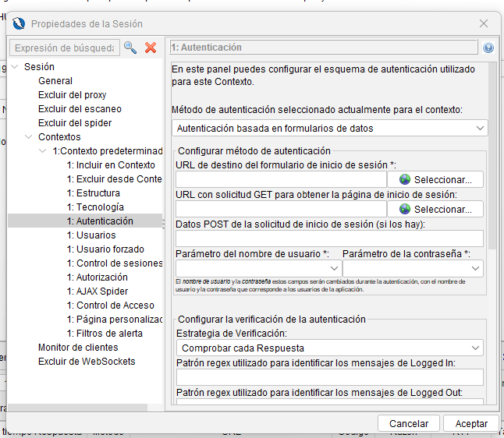
Task: Click the magnifier search icon
Action: point(130,48)
